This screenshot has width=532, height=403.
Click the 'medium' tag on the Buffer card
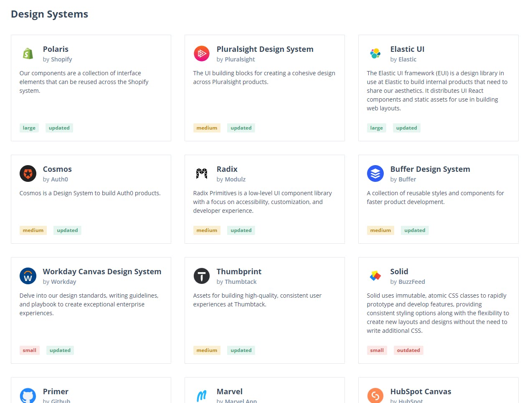380,230
